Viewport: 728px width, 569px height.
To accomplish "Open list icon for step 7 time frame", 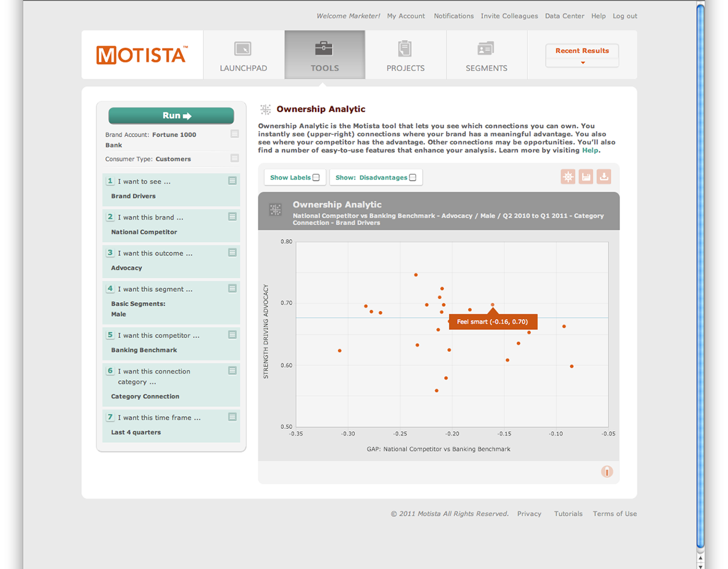I will (x=232, y=417).
